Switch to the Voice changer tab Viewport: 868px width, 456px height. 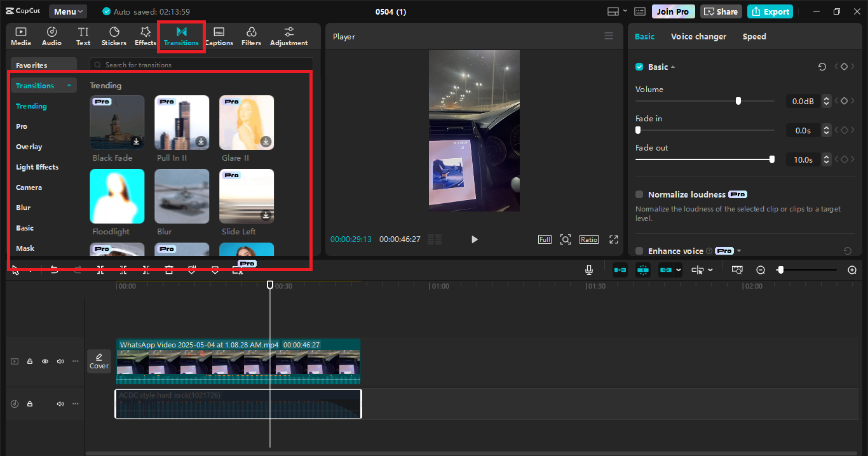pos(698,36)
